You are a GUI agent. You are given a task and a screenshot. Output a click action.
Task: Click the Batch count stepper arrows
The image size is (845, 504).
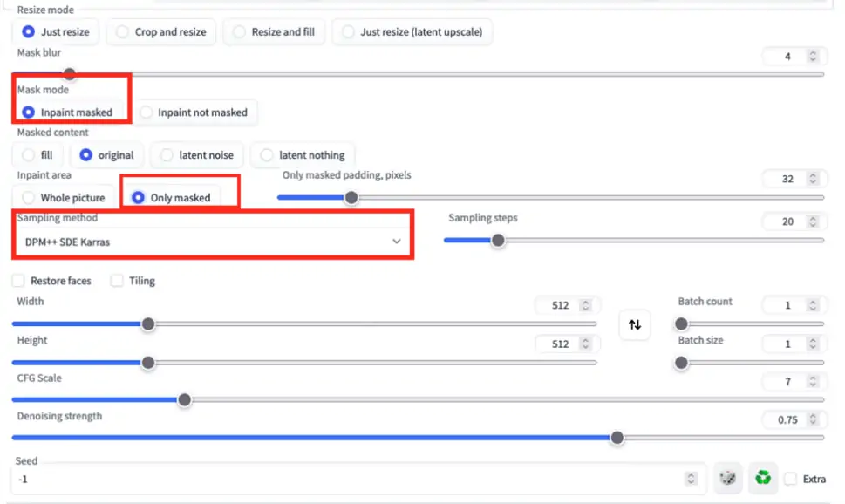[x=813, y=306]
